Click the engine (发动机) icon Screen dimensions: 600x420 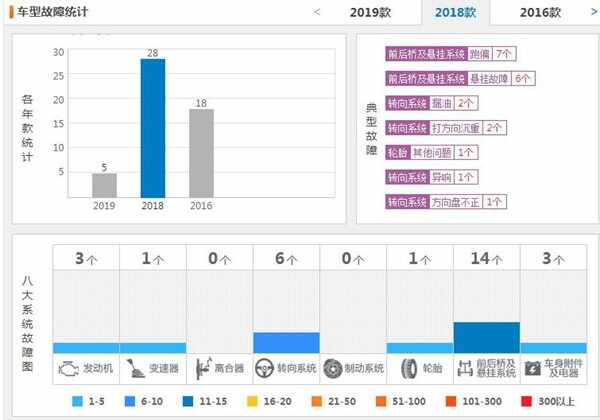(68, 369)
